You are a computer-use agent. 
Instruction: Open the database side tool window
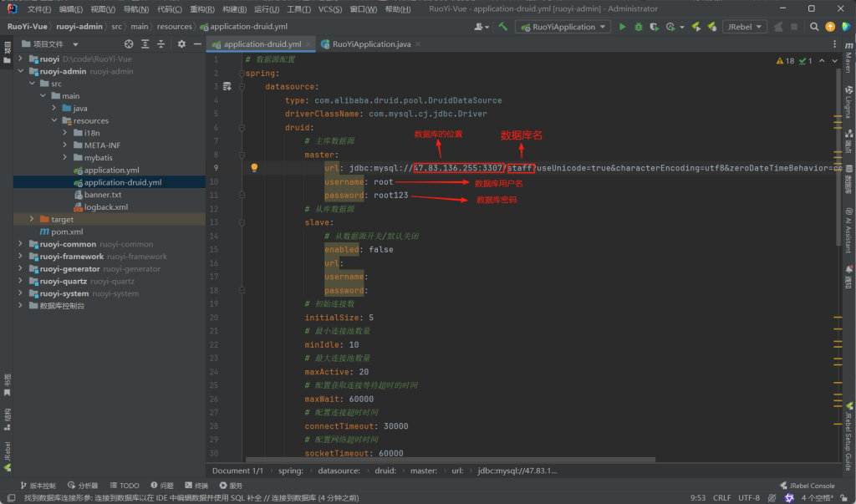click(x=848, y=181)
